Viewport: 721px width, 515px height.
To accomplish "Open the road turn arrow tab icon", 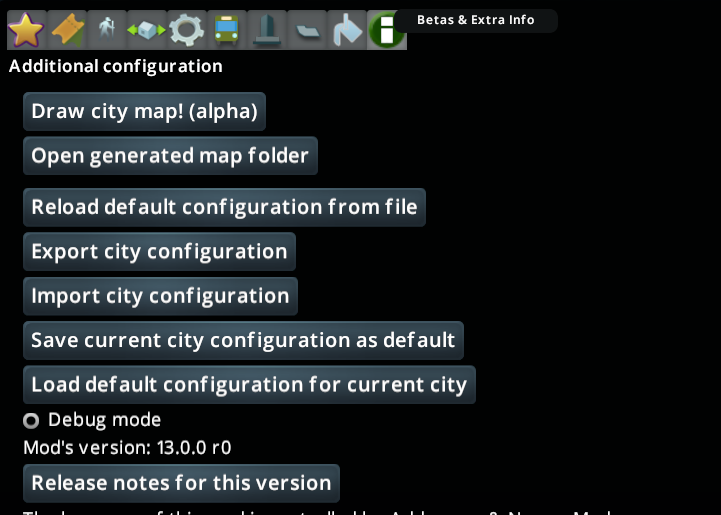I will [x=346, y=30].
